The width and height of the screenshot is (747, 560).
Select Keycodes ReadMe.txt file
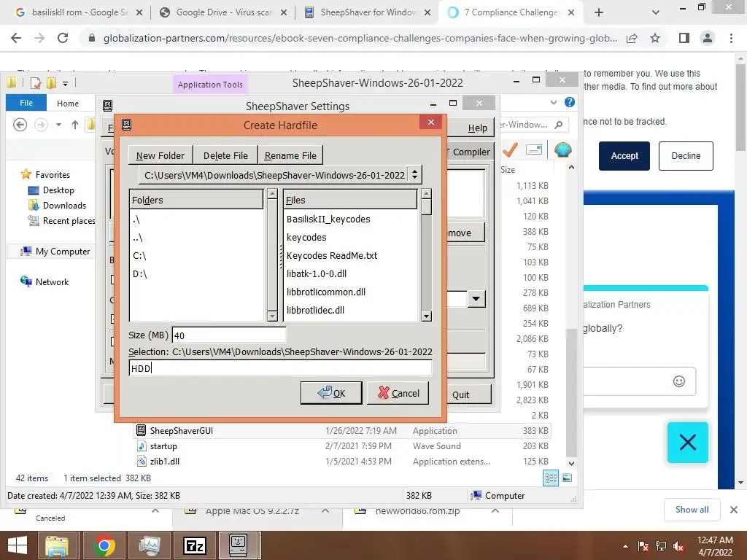[332, 255]
